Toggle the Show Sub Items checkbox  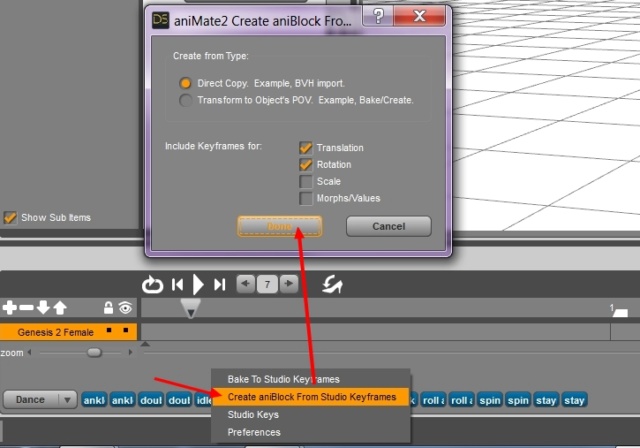(10, 217)
